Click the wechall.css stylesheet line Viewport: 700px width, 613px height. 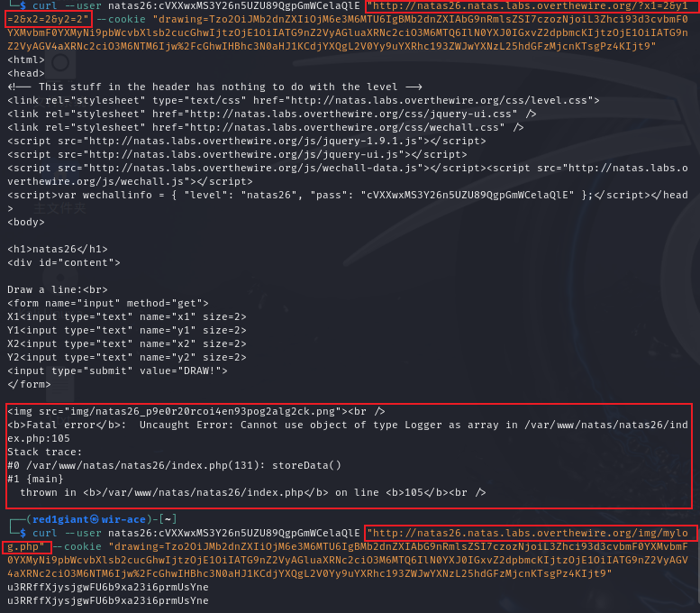tap(266, 127)
